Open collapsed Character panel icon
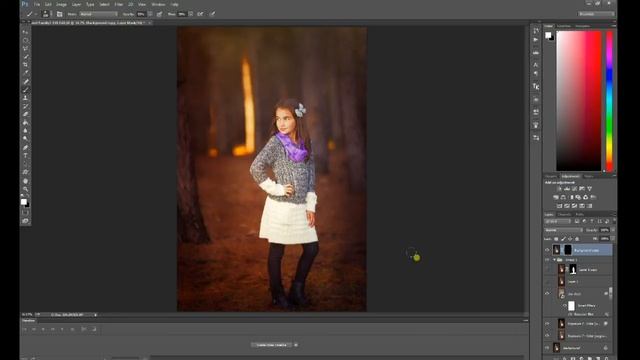The width and height of the screenshot is (640, 360). pos(536,64)
